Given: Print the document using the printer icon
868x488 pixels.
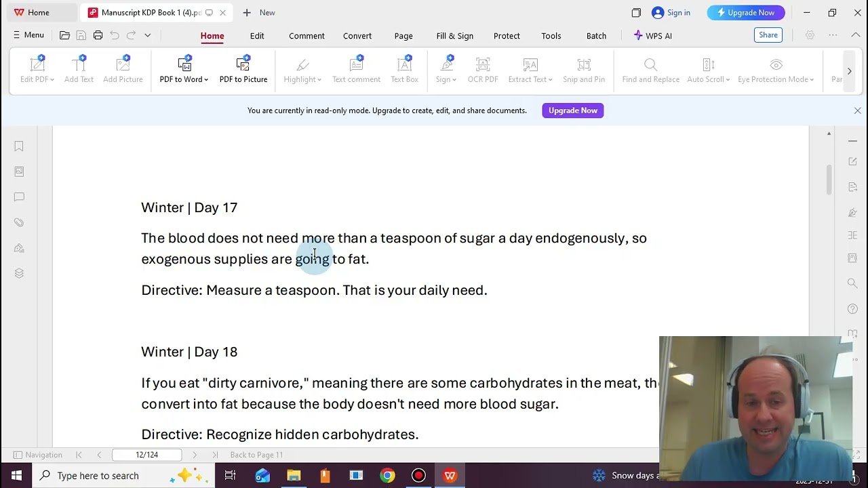Looking at the screenshot, I should (98, 35).
